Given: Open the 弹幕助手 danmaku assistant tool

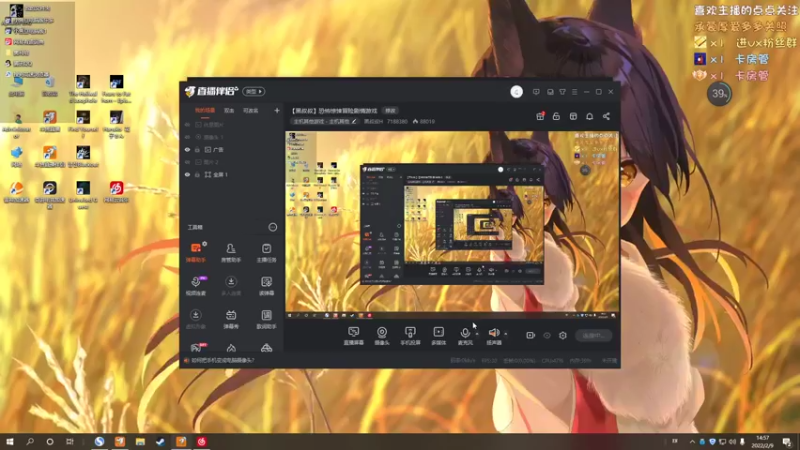Looking at the screenshot, I should (195, 253).
